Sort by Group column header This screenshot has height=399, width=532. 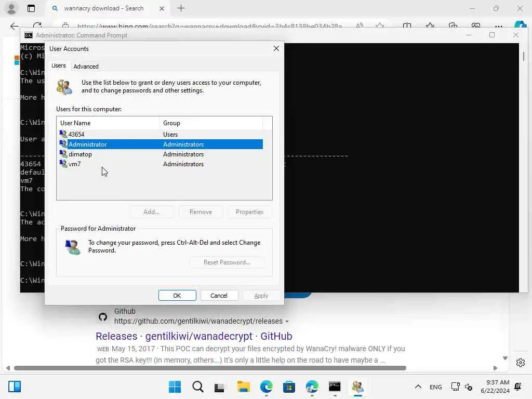point(211,123)
